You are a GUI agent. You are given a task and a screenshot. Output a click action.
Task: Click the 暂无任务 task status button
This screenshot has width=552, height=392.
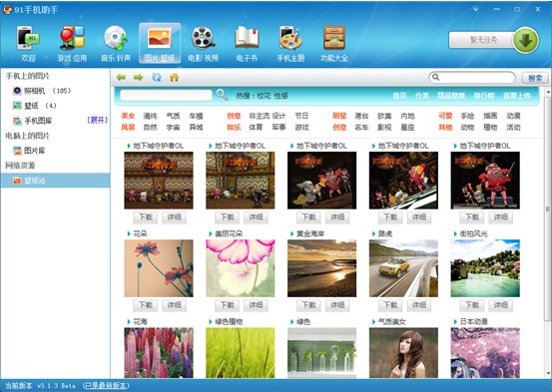(x=482, y=40)
